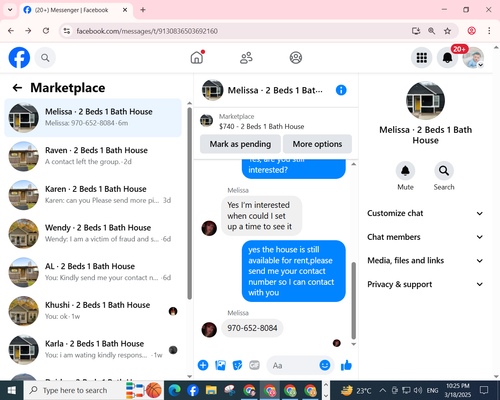Search in conversation using magnifier icon

click(x=444, y=171)
